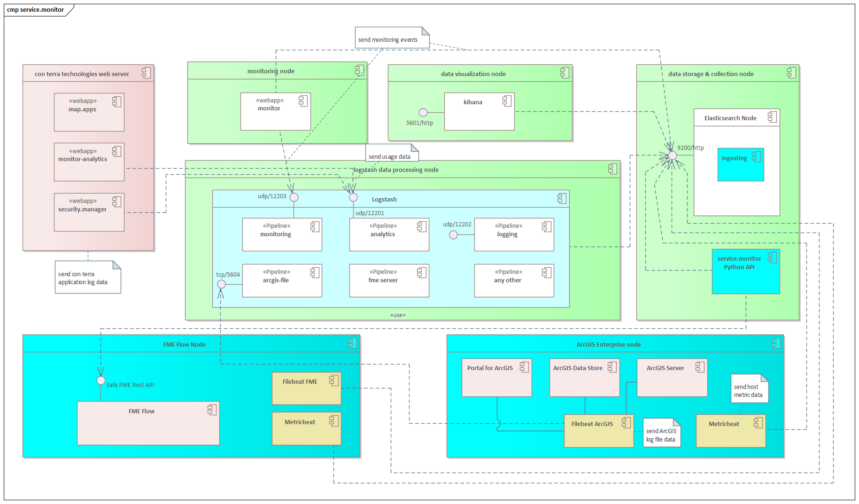This screenshot has width=859, height=504.
Task: Click component icon of analytics pipeline
Action: coord(421,226)
